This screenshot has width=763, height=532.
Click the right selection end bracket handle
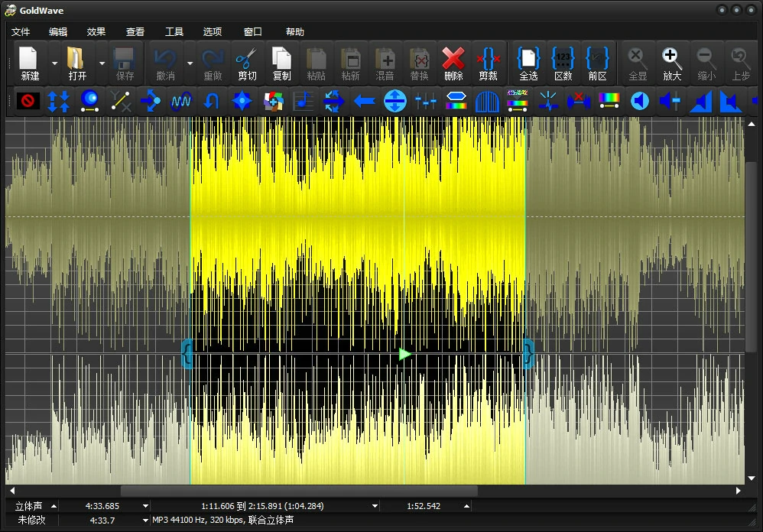528,354
